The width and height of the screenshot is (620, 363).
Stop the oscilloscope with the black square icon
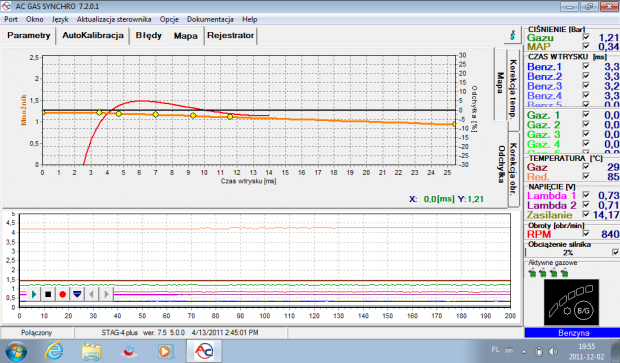(48, 294)
